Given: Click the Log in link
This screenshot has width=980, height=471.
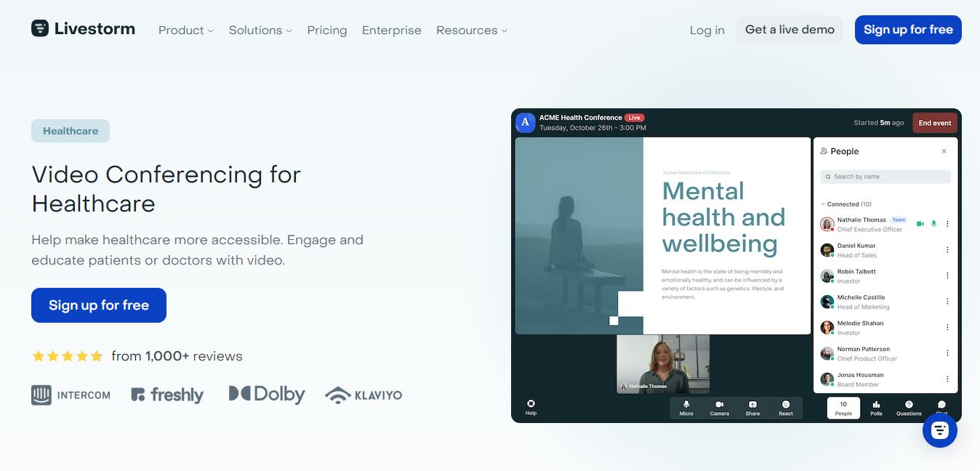Looking at the screenshot, I should point(707,31).
